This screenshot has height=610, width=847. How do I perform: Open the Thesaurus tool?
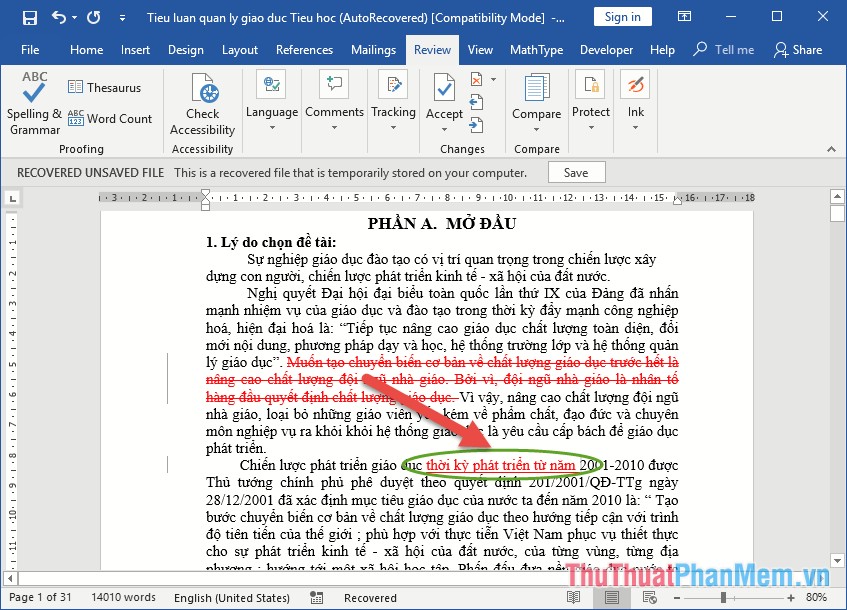coord(104,88)
